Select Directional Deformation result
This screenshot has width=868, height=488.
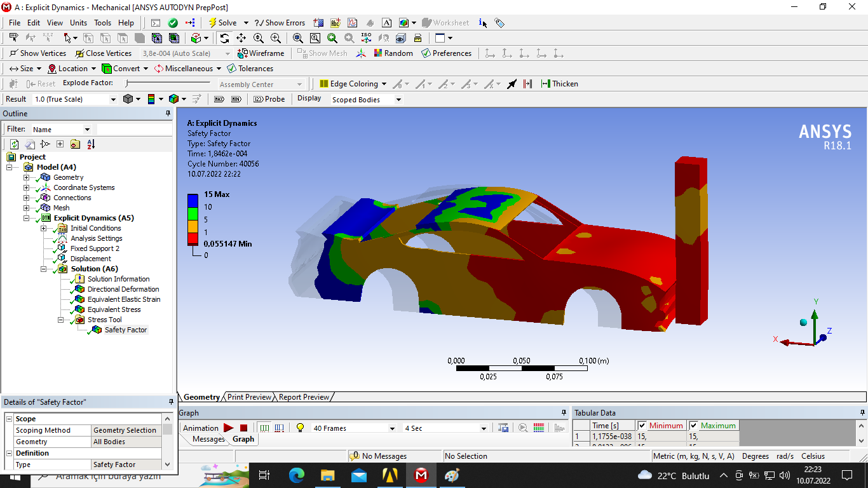[x=123, y=289]
